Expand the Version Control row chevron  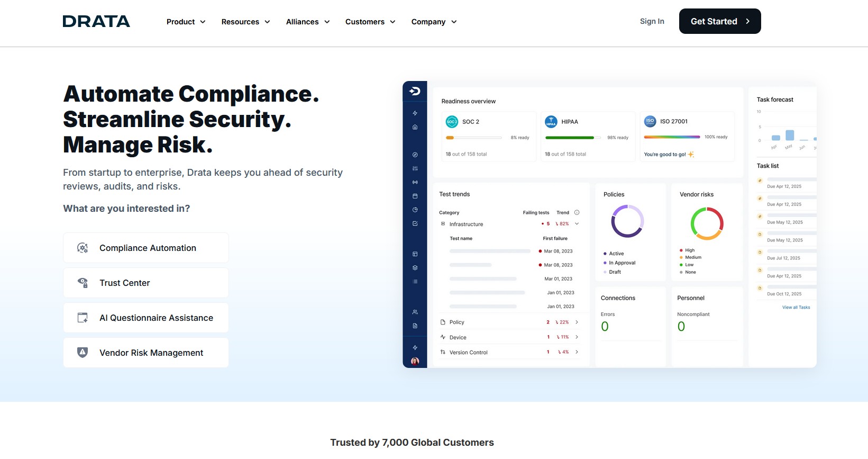577,352
